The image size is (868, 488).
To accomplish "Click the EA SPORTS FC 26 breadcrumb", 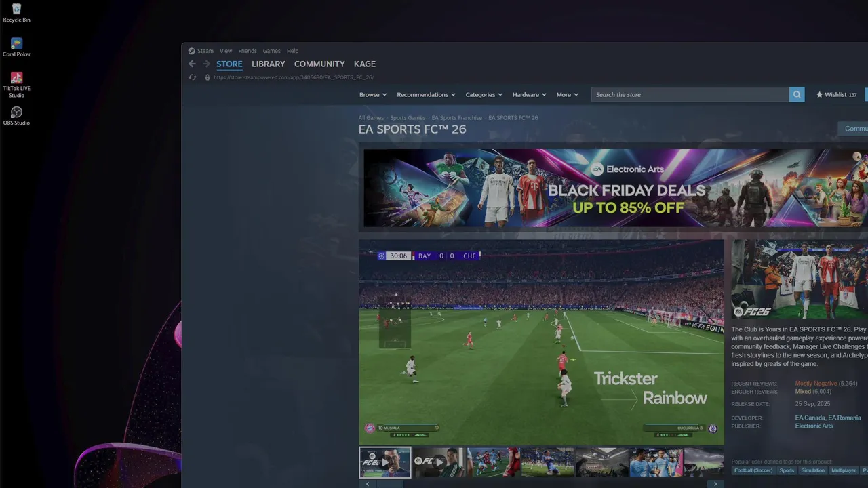I will pos(513,118).
